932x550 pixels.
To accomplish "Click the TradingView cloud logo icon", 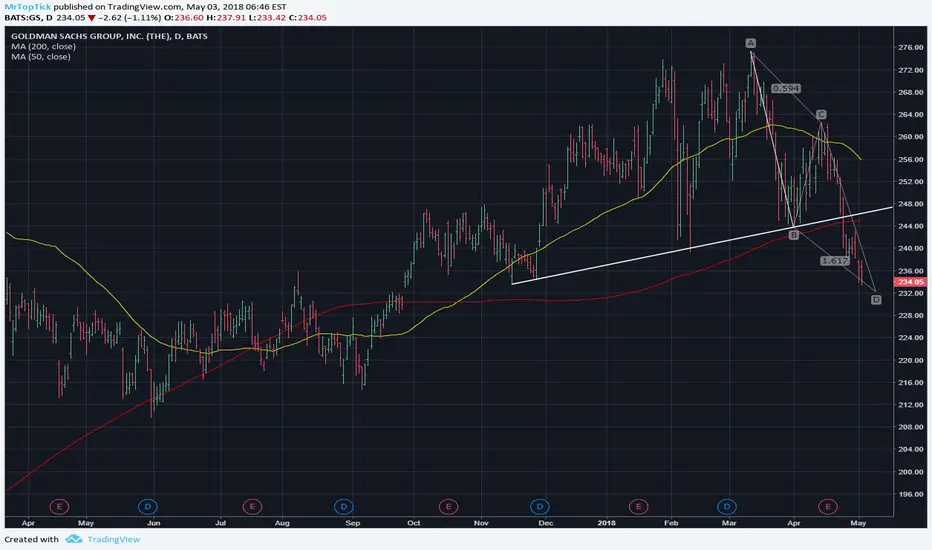I will click(x=74, y=539).
